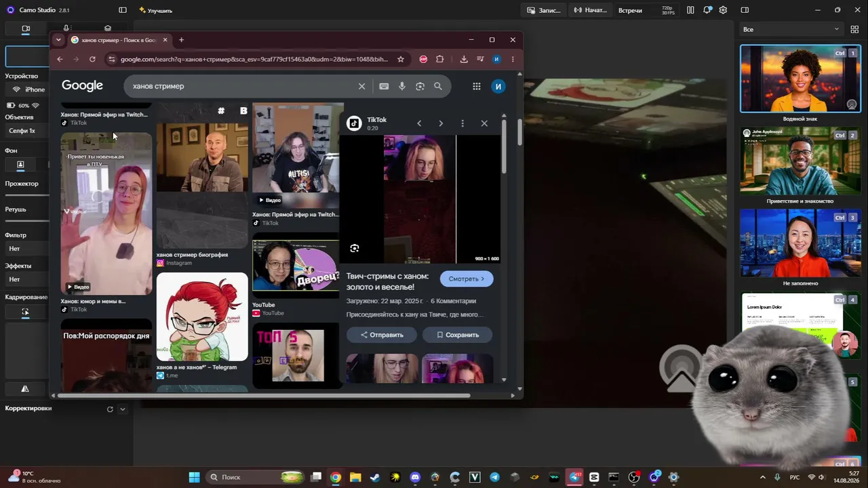Image resolution: width=868 pixels, height=488 pixels.
Task: Click the Отправить share button
Action: 382,335
